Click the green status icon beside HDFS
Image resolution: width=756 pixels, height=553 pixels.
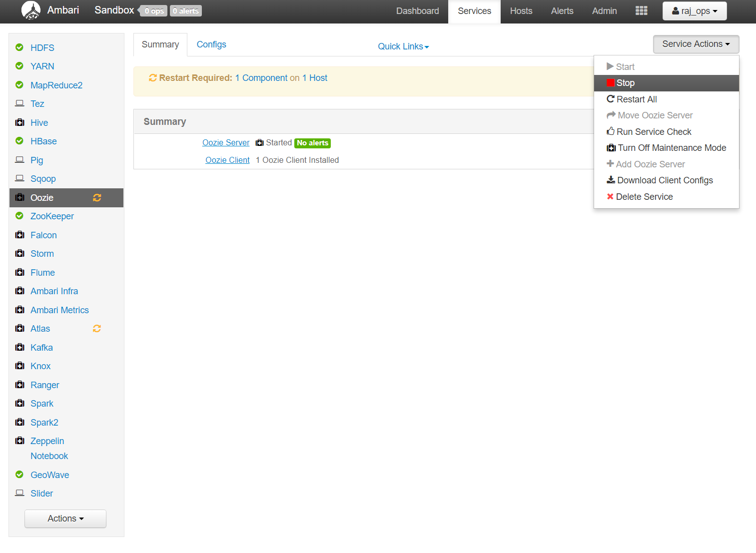click(19, 47)
